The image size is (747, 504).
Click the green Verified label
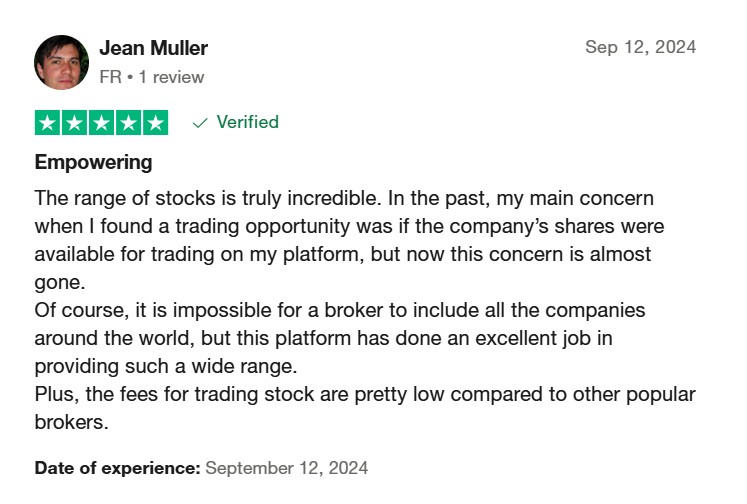coord(248,122)
